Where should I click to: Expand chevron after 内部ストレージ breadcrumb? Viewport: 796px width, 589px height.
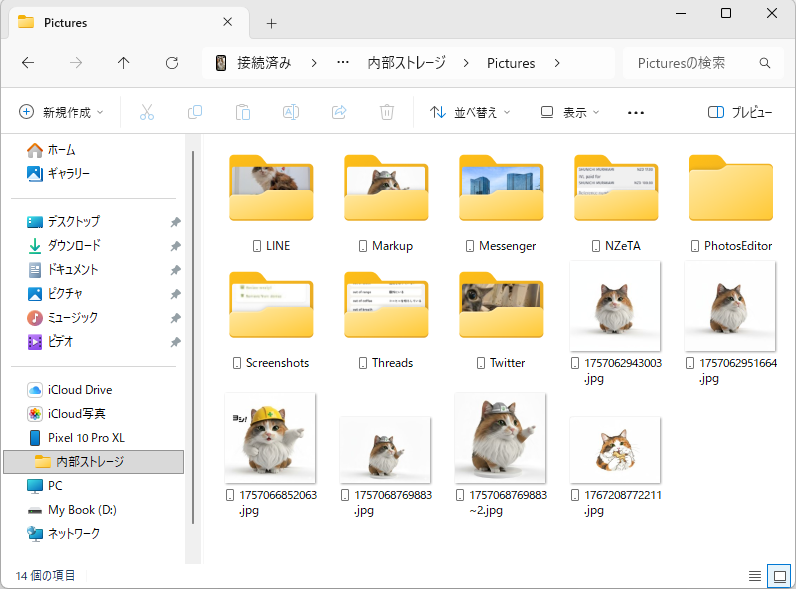point(466,63)
